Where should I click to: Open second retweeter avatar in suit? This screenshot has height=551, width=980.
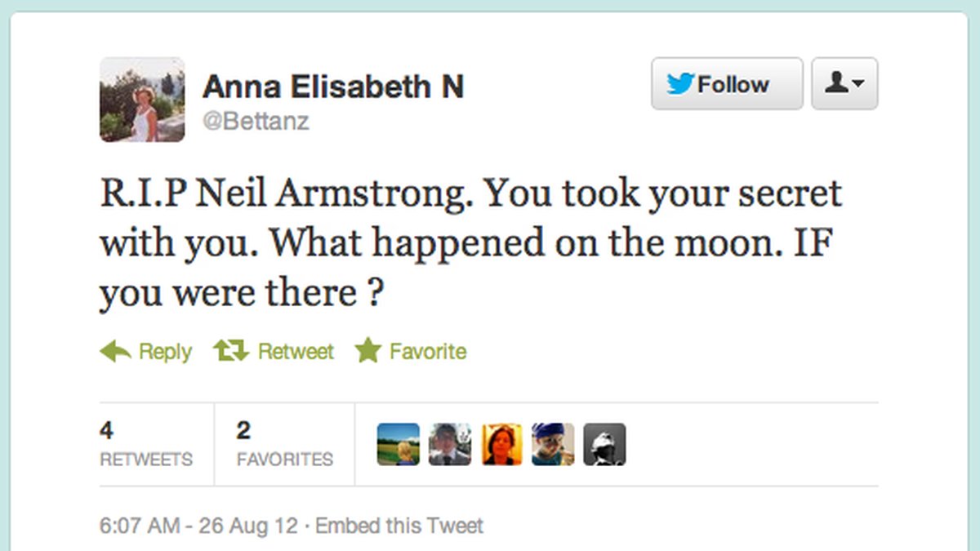450,444
